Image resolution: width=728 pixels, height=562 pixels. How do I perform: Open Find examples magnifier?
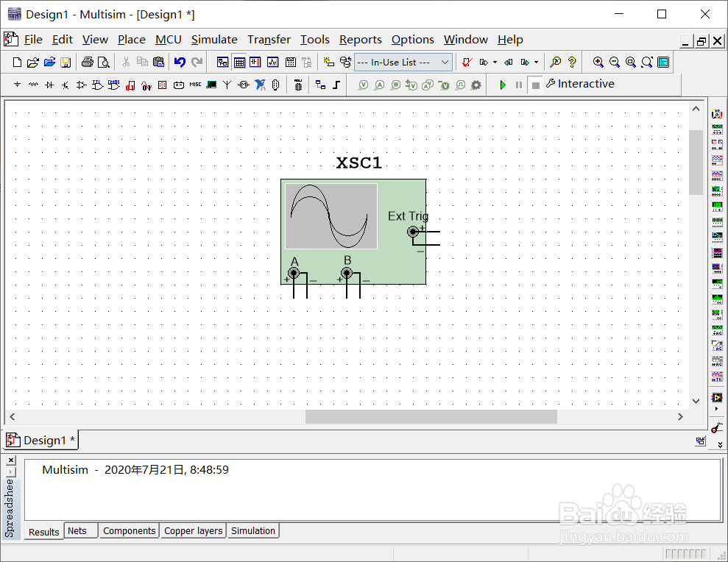click(555, 63)
